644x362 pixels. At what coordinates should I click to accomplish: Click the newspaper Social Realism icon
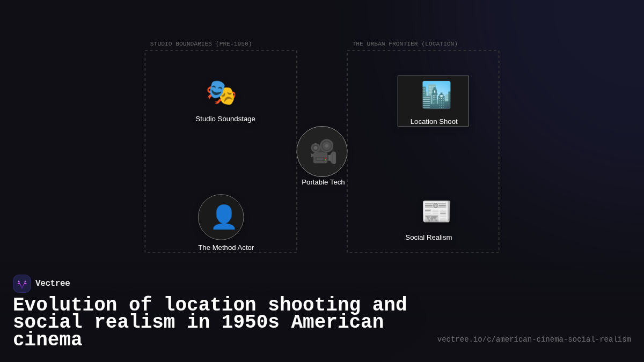pyautogui.click(x=436, y=211)
